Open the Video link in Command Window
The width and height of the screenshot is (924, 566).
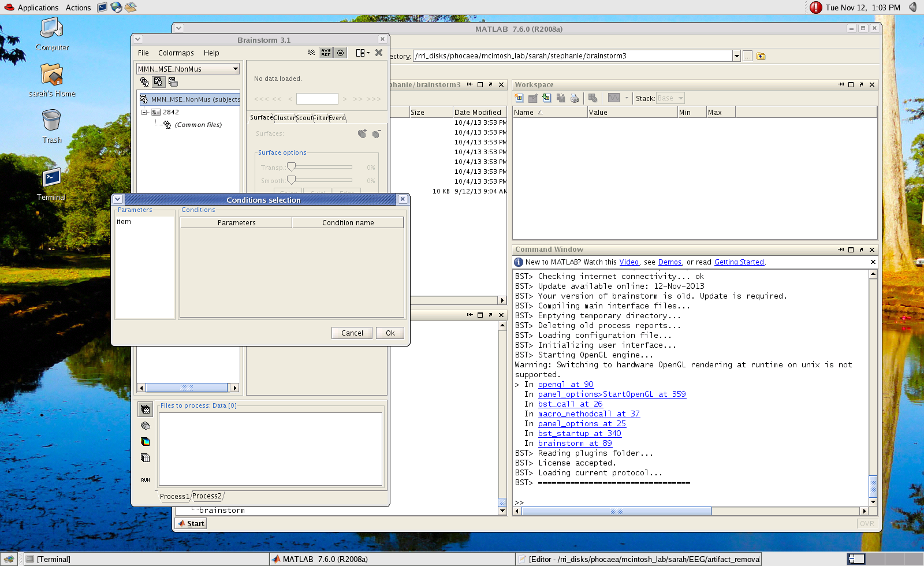[x=629, y=262]
